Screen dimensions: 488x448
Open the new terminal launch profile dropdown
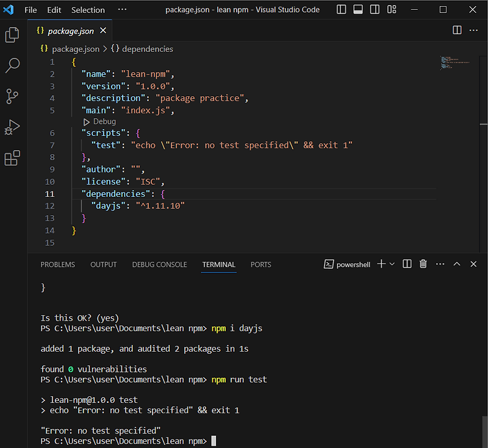point(392,264)
